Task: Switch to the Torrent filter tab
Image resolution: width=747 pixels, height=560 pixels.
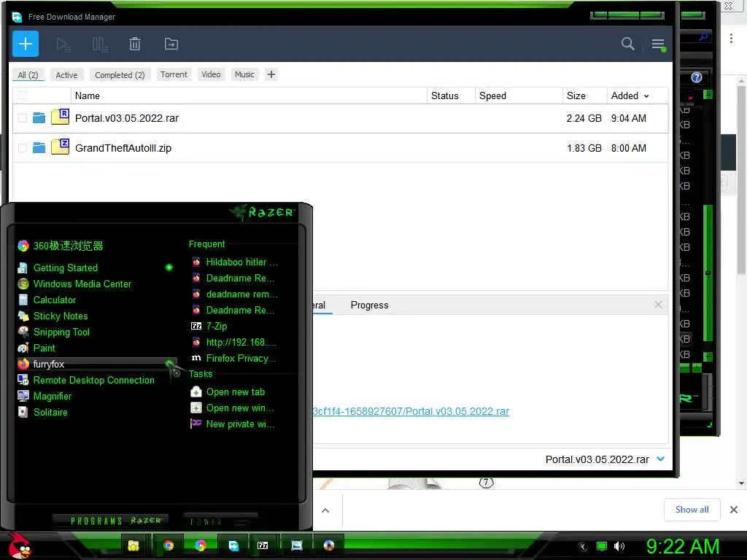Action: [174, 74]
